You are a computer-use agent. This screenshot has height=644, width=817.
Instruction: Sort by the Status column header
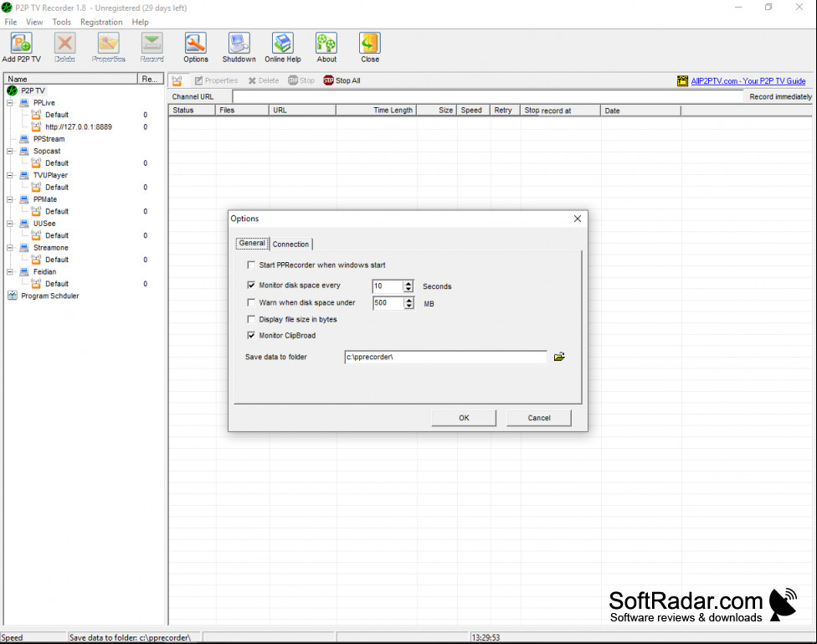[192, 110]
